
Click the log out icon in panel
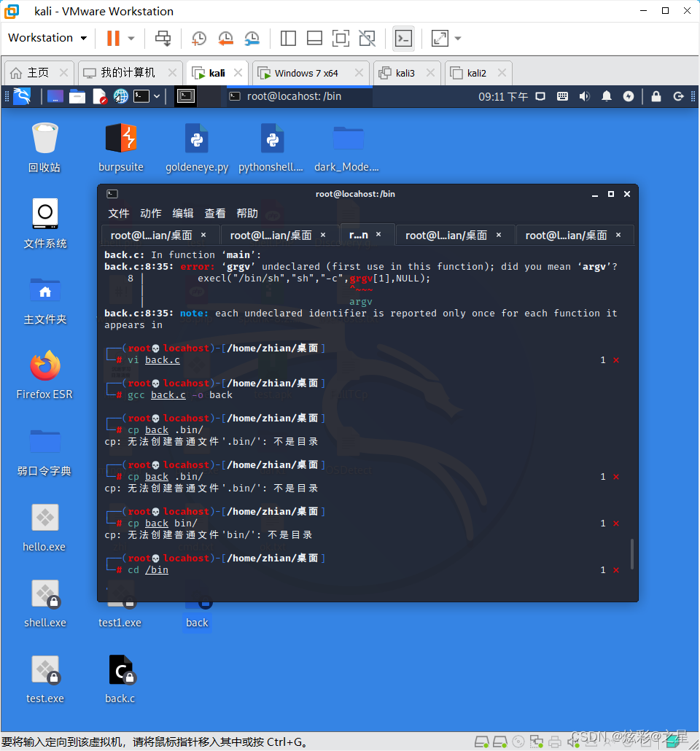click(x=678, y=97)
